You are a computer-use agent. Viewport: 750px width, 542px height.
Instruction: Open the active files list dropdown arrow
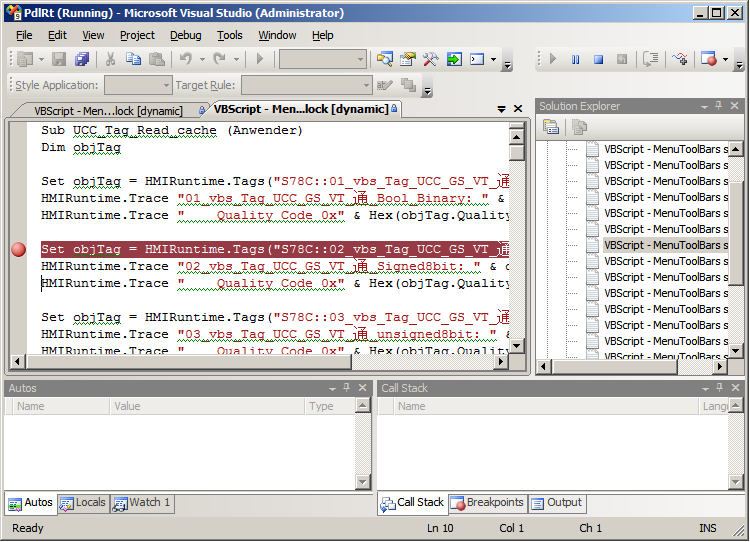[502, 109]
